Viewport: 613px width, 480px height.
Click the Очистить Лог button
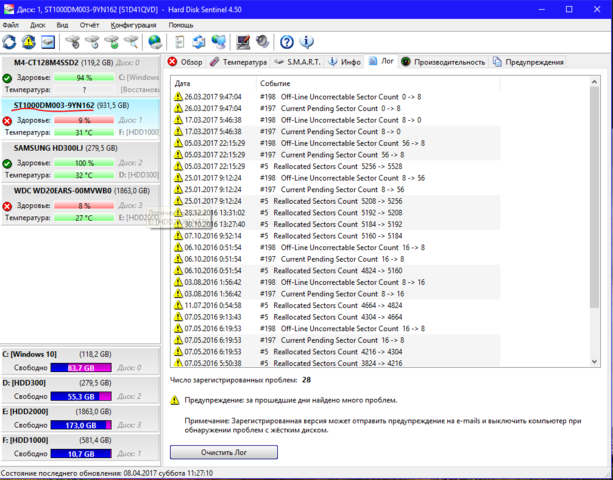[224, 452]
